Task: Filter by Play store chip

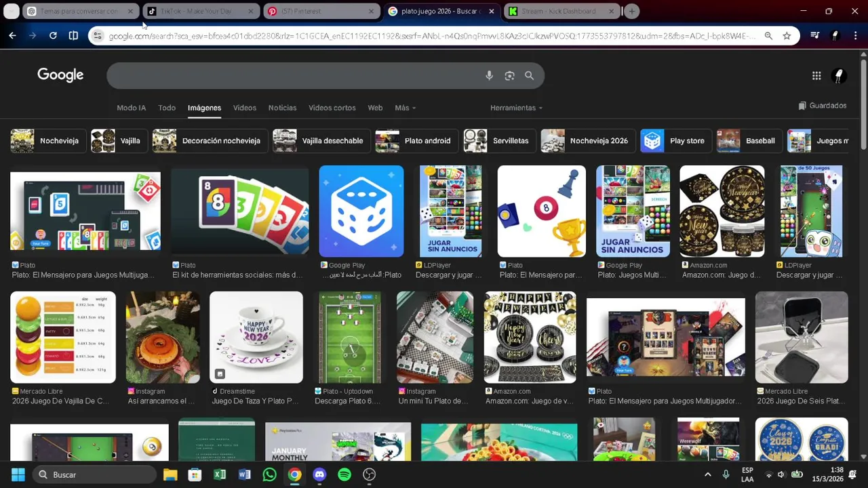Action: (x=675, y=141)
